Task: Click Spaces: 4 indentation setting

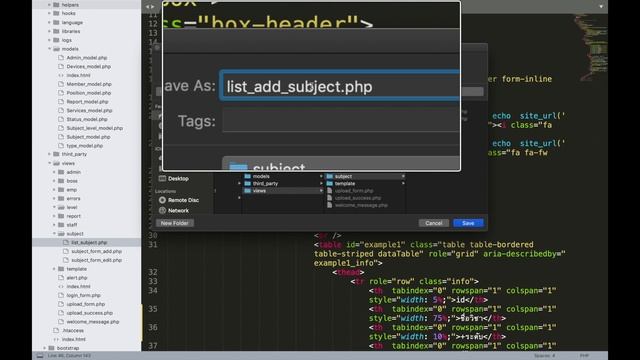Action: click(544, 356)
